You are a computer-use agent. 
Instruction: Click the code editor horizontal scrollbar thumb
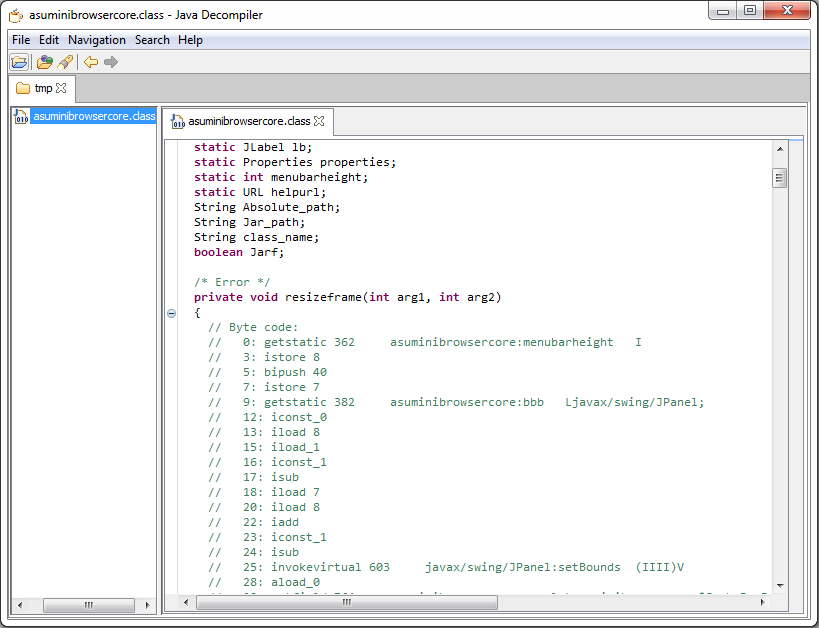coord(347,602)
